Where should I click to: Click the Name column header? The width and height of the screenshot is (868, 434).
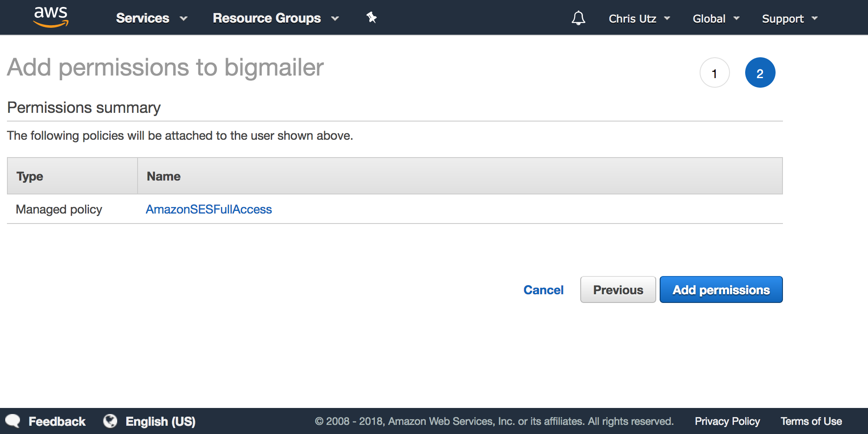pos(460,176)
